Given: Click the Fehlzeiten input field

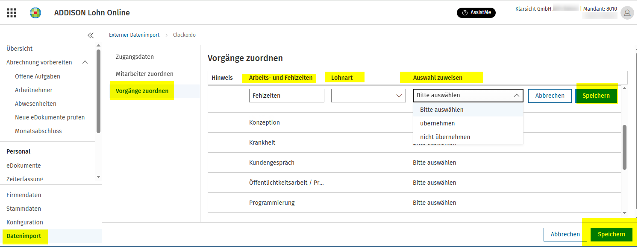Looking at the screenshot, I should pyautogui.click(x=287, y=96).
